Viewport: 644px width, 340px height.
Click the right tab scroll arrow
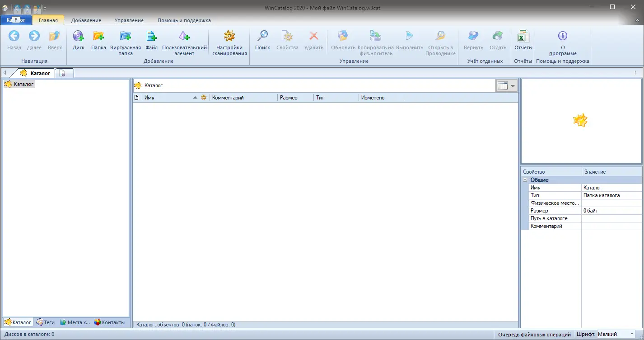[636, 73]
